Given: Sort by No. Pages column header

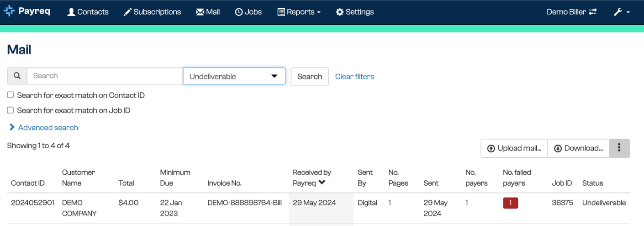Looking at the screenshot, I should coord(398,178).
